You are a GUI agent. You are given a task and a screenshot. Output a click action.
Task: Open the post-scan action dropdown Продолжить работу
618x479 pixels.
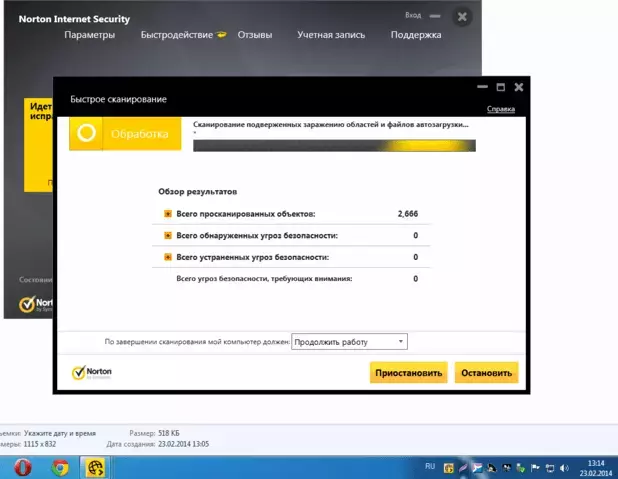point(349,342)
